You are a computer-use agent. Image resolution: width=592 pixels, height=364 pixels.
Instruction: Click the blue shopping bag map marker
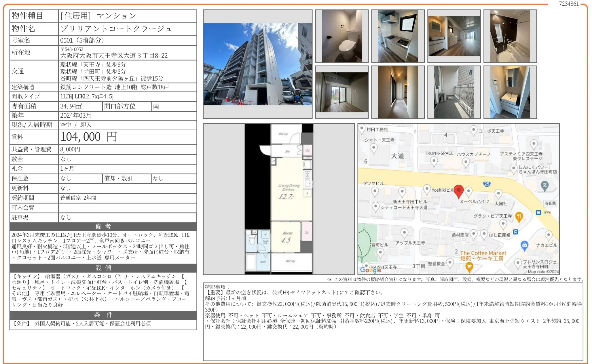coord(524,245)
